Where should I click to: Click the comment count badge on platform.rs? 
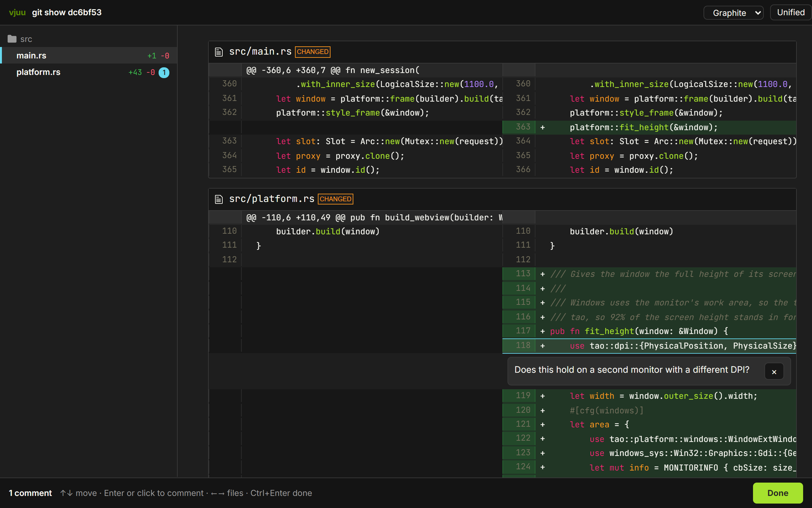(164, 72)
